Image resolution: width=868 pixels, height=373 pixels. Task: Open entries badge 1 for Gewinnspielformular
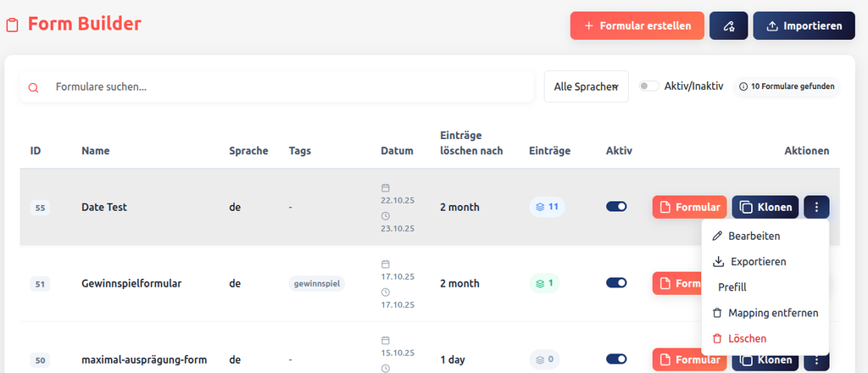(x=544, y=283)
